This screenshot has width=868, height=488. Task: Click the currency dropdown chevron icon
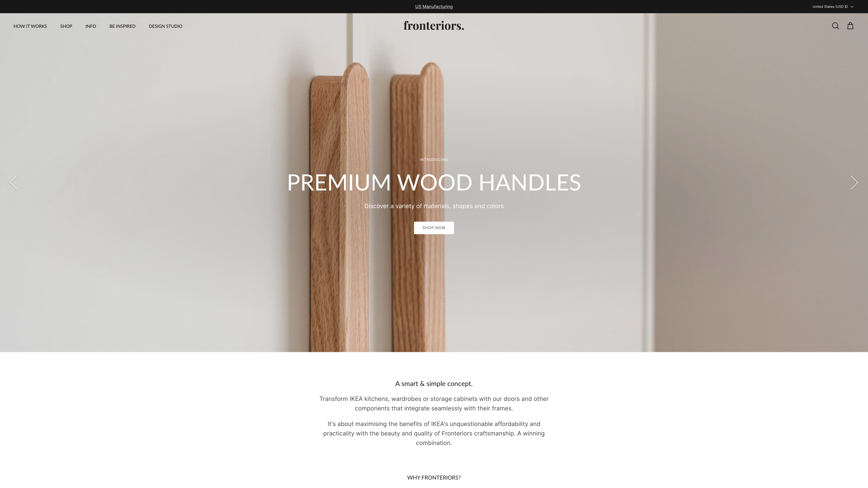coord(853,7)
